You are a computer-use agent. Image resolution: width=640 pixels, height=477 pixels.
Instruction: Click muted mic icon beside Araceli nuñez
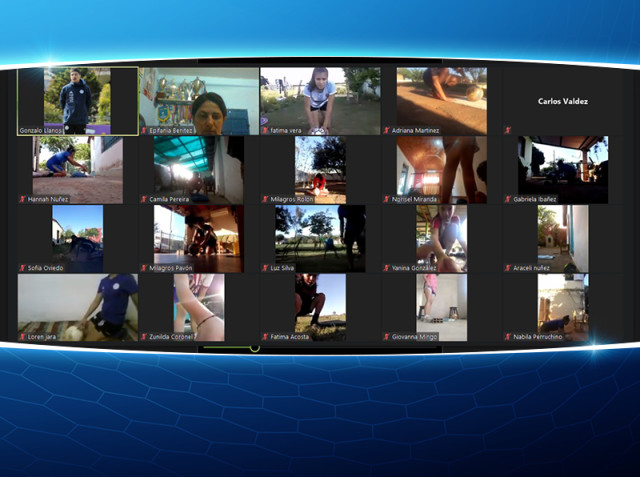tap(508, 268)
